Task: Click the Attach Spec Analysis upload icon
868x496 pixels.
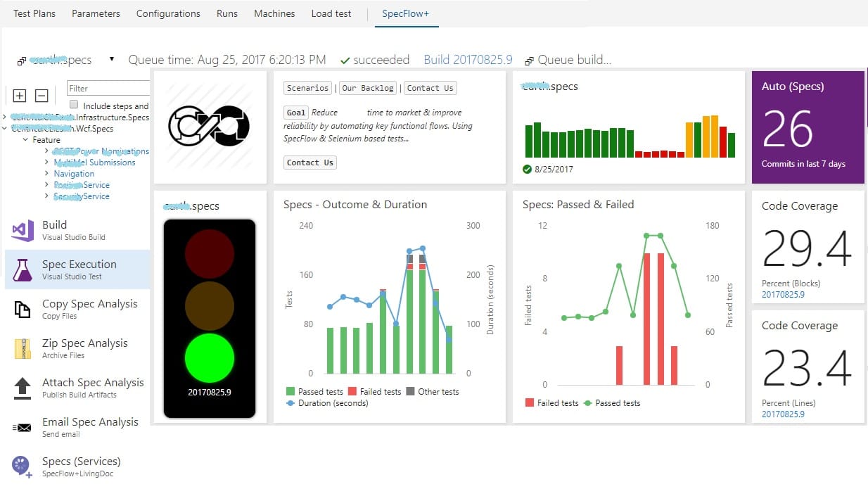Action: click(x=23, y=388)
